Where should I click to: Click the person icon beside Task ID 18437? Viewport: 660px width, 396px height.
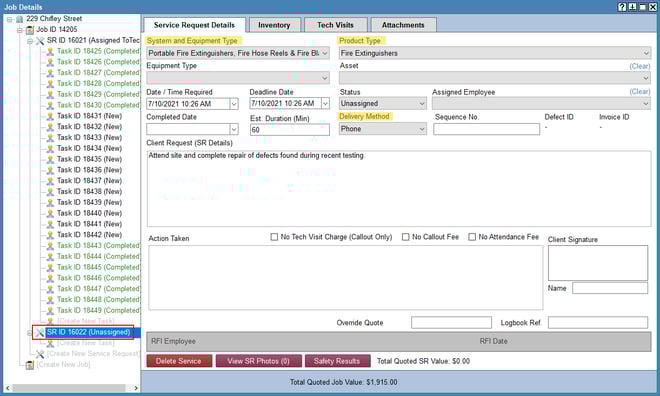click(x=50, y=181)
